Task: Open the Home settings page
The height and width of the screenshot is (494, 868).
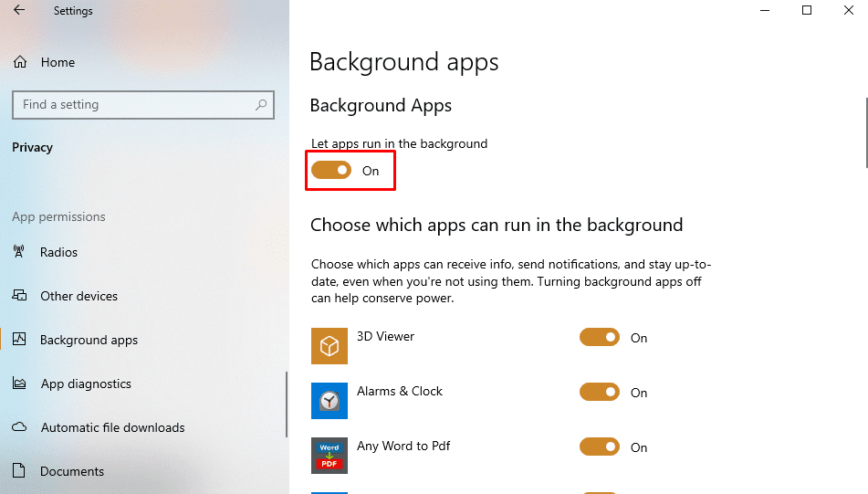Action: coord(58,62)
